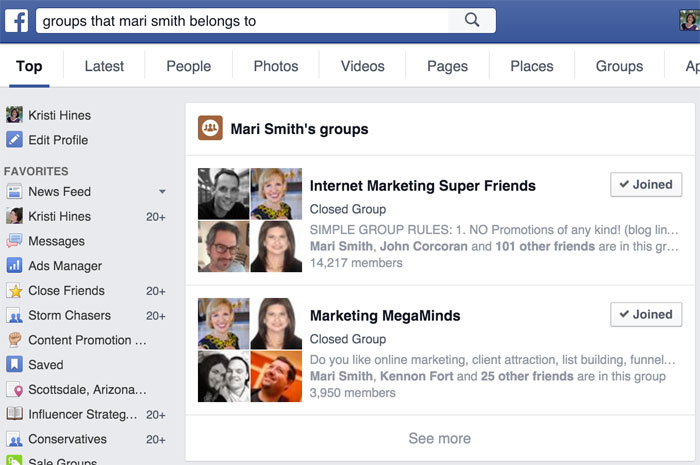Click Kristi Hines avatar under Favorites
The width and height of the screenshot is (700, 465).
(14, 216)
